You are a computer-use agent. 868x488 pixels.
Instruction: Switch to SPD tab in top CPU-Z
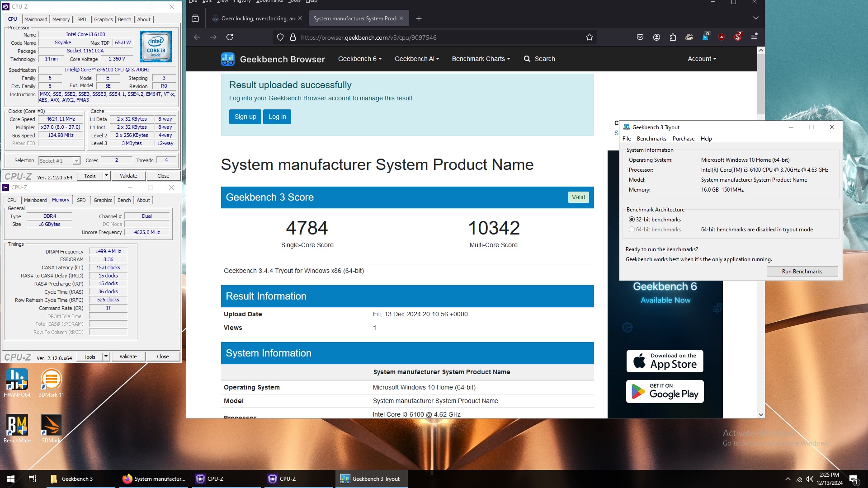[x=82, y=19]
